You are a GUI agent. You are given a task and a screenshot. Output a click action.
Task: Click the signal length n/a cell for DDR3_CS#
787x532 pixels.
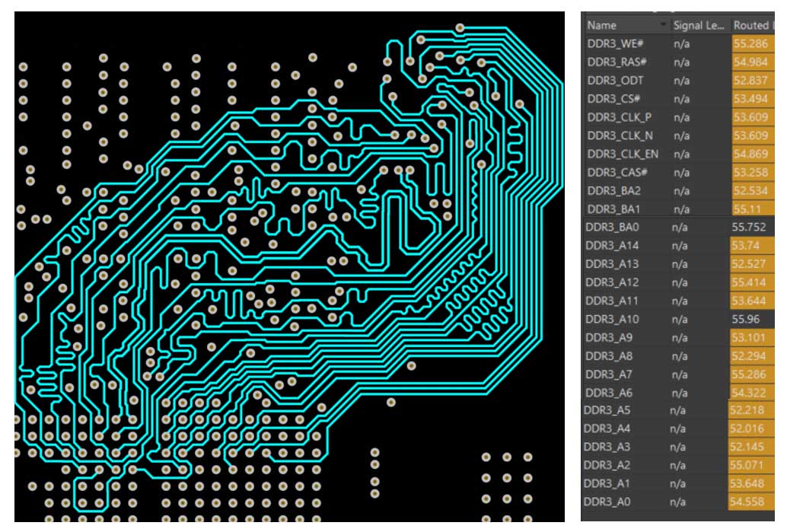[683, 99]
